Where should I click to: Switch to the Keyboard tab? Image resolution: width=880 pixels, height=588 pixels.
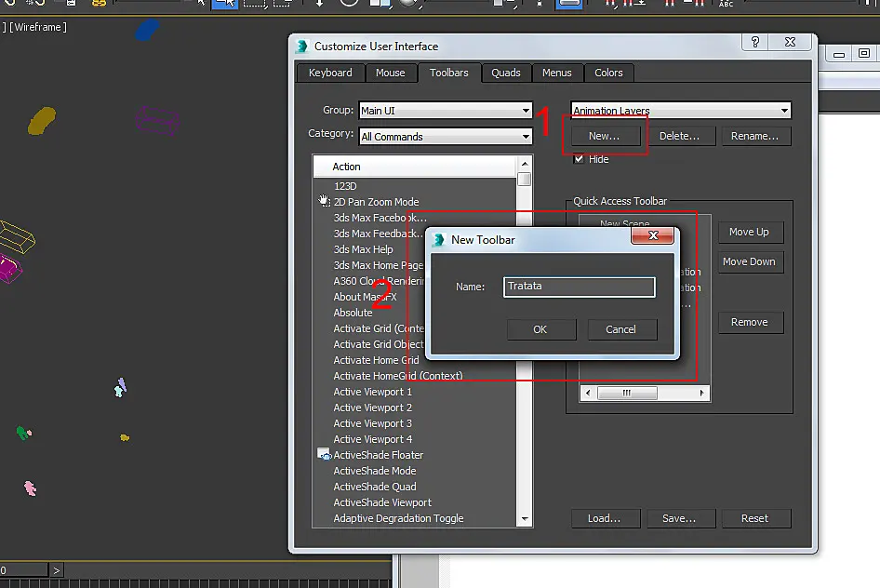(330, 73)
